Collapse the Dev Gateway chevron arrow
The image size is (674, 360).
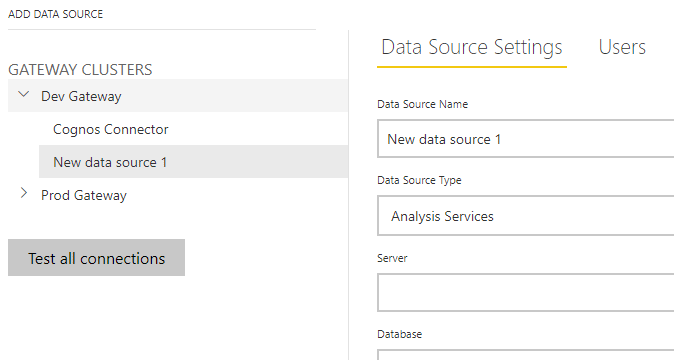pos(24,94)
